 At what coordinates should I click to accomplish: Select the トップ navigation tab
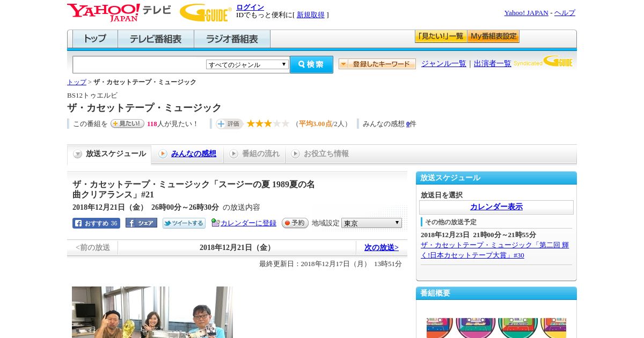[95, 39]
